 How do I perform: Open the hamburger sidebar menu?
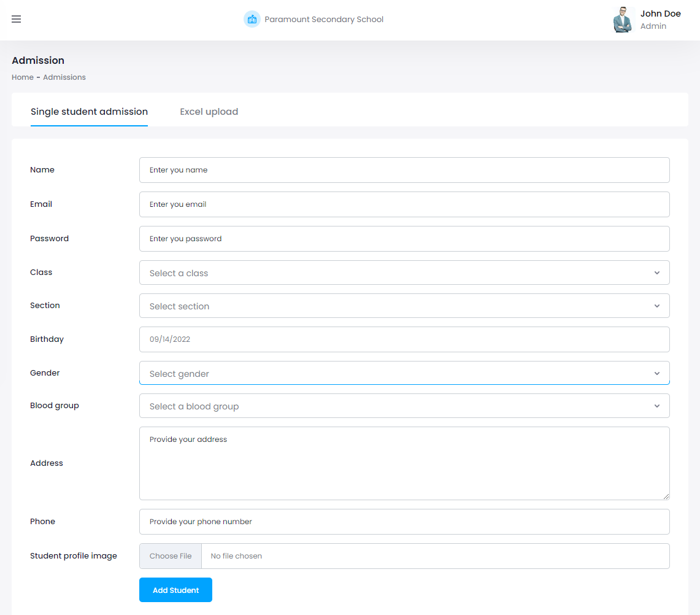[x=17, y=19]
